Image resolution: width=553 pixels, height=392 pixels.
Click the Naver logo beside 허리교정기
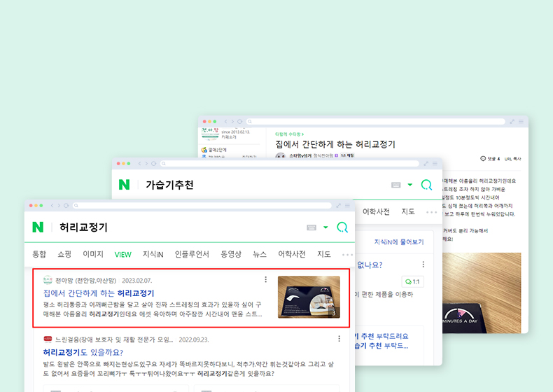coord(38,227)
